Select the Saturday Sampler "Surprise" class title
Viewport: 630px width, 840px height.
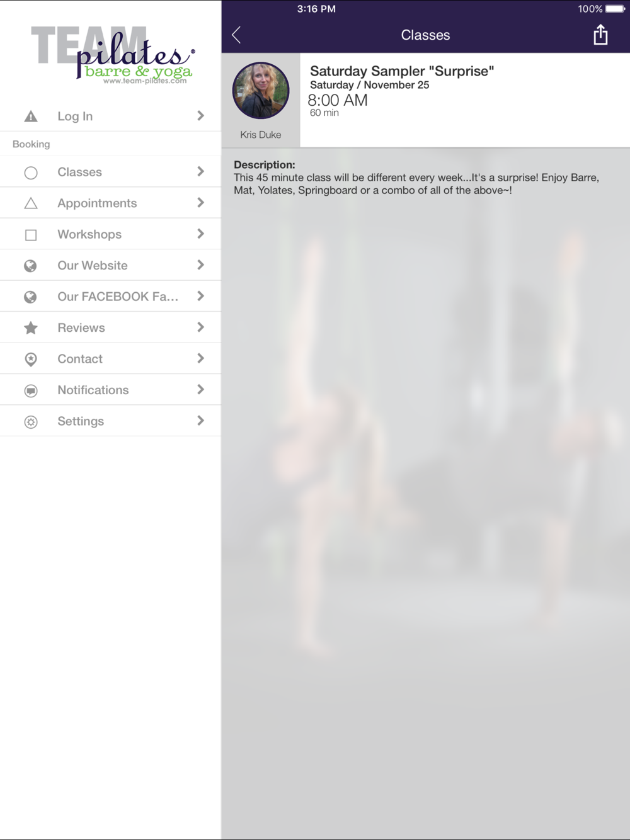point(402,71)
